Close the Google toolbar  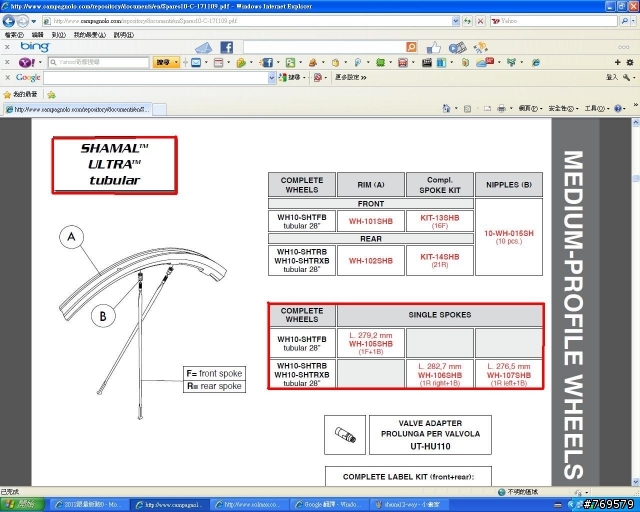pos(7,77)
